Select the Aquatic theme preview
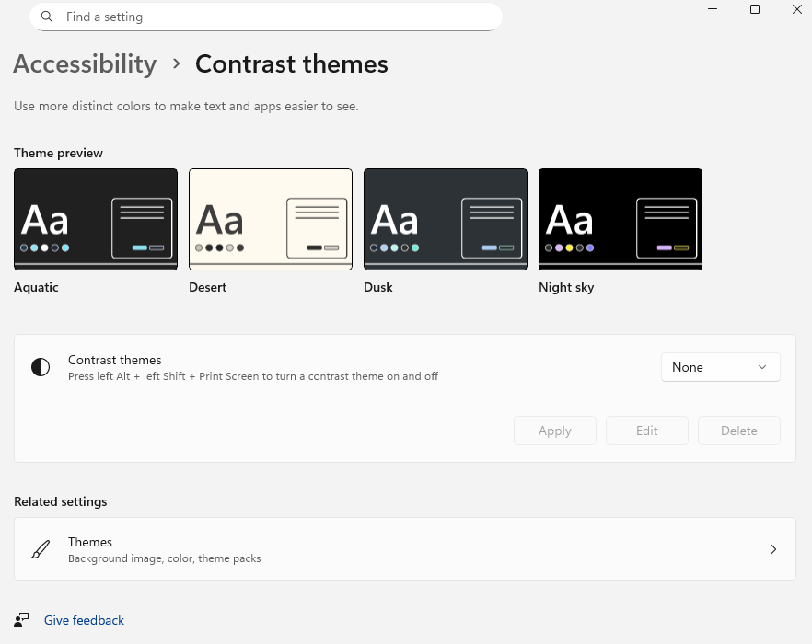 click(96, 219)
